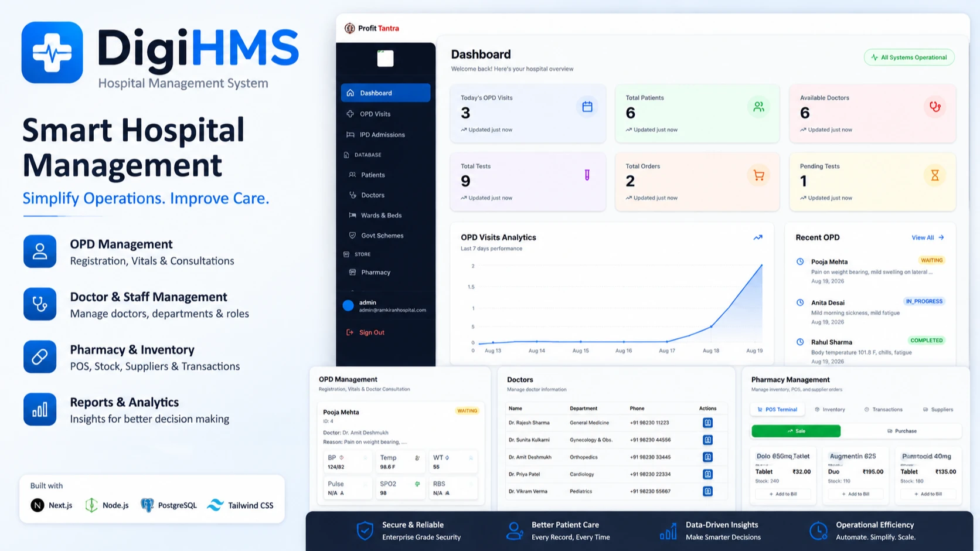980x551 pixels.
Task: Click the Tailwind CSS logo icon
Action: click(x=215, y=505)
